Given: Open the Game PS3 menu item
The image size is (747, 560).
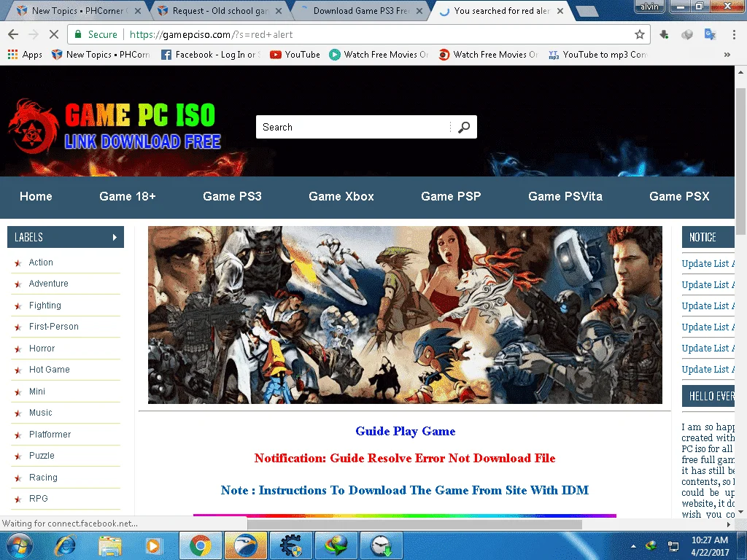Looking at the screenshot, I should tap(232, 196).
